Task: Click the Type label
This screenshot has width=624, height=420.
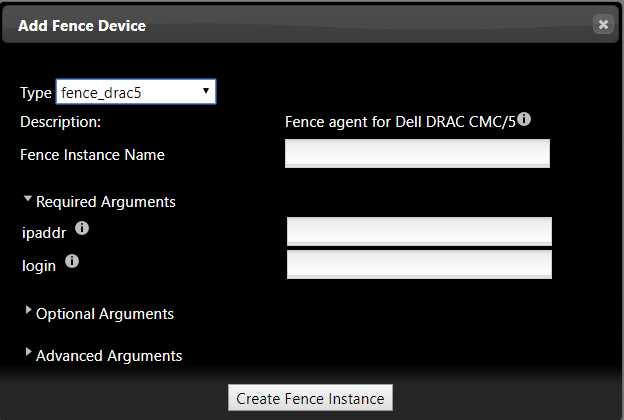Action: (x=35, y=92)
